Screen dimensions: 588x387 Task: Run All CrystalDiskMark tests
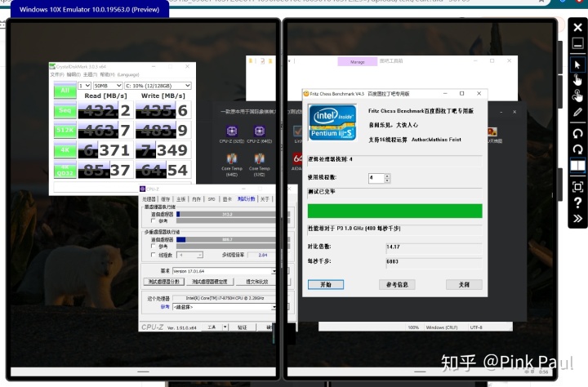click(65, 91)
